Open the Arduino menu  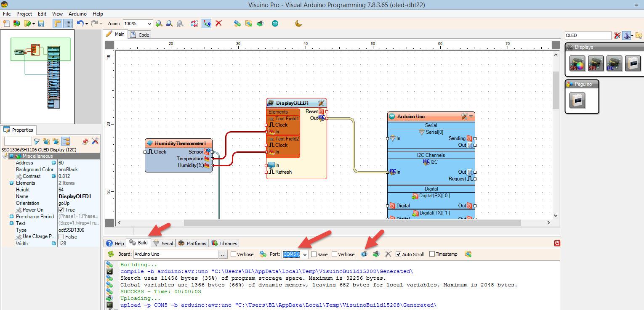tap(77, 14)
